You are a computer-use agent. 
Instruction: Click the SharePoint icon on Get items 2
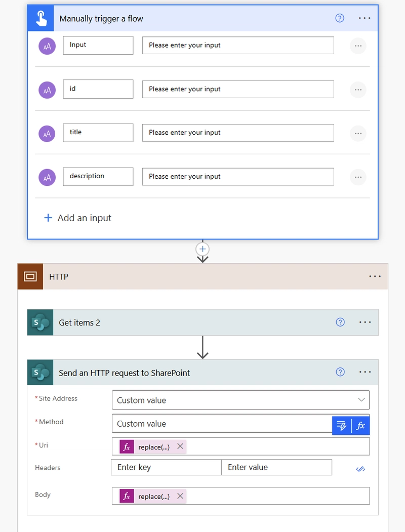40,322
